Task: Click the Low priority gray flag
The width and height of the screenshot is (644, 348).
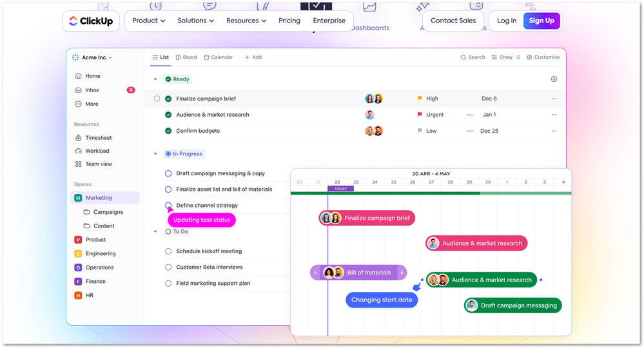Action: 420,130
